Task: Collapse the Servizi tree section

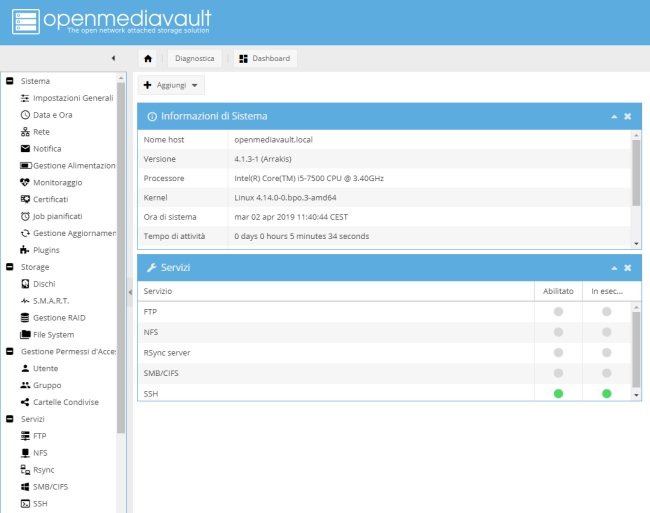Action: coord(10,419)
